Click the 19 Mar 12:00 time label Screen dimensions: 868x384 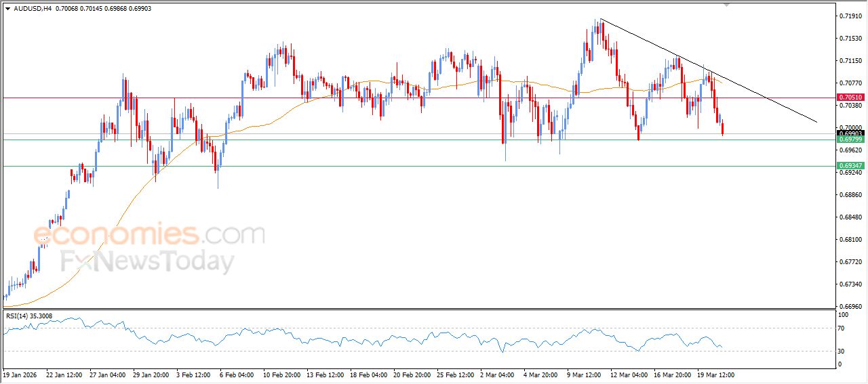pos(715,375)
